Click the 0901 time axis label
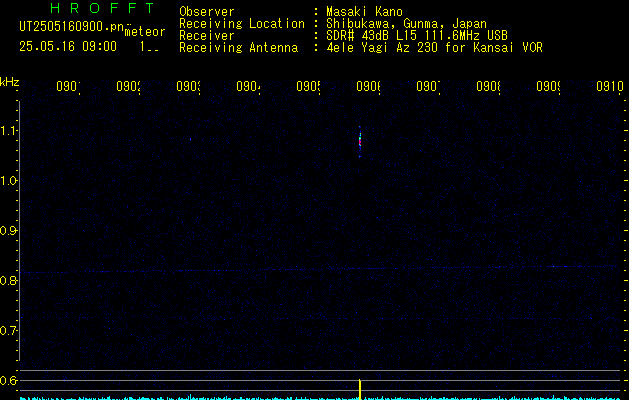 [68, 87]
